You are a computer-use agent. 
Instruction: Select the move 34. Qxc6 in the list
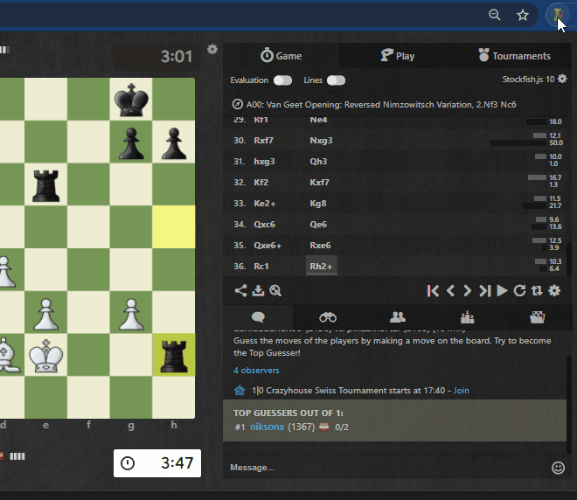click(264, 224)
